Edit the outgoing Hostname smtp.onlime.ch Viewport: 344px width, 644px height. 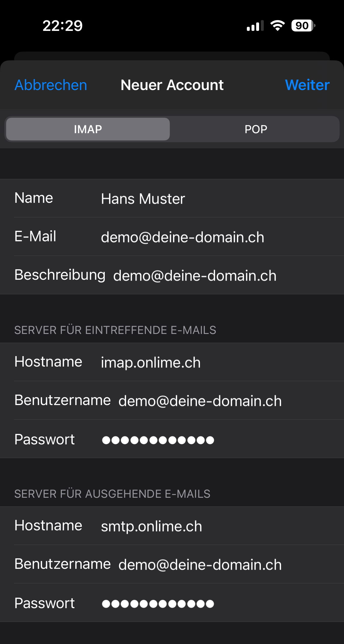coord(172,526)
